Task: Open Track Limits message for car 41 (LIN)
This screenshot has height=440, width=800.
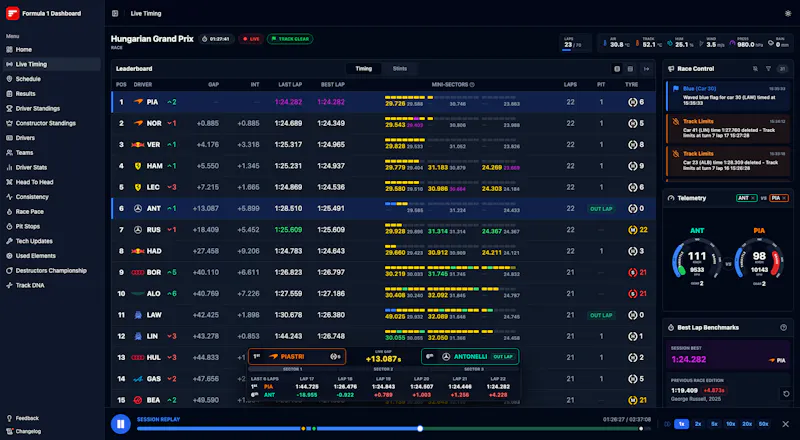Action: click(x=728, y=129)
